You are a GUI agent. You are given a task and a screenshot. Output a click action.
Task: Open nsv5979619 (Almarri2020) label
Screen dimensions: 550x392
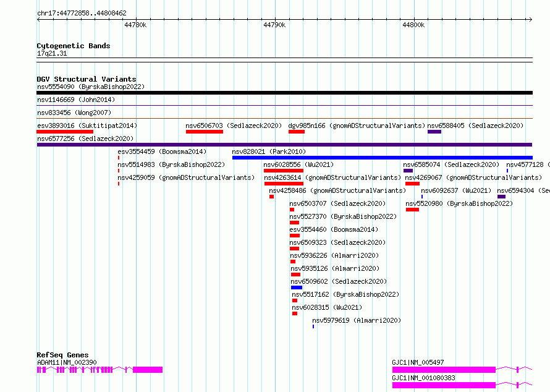click(x=357, y=320)
